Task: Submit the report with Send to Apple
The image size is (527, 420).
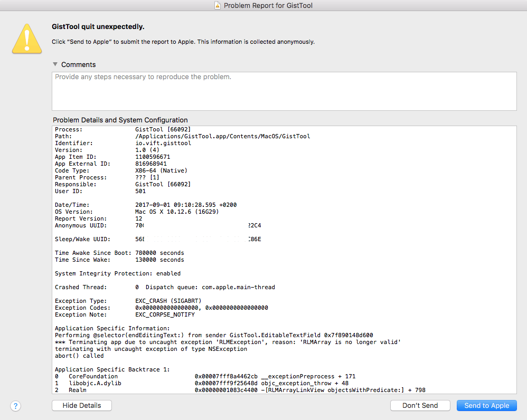Action: click(487, 406)
